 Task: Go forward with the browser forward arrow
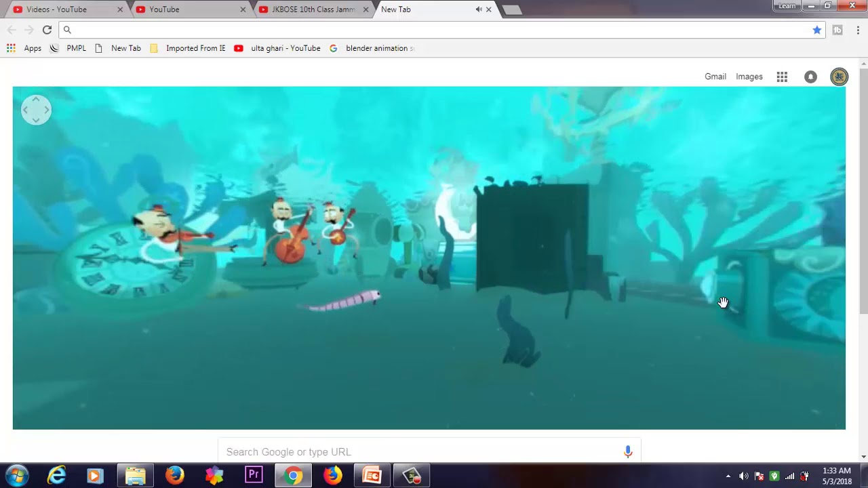[28, 30]
